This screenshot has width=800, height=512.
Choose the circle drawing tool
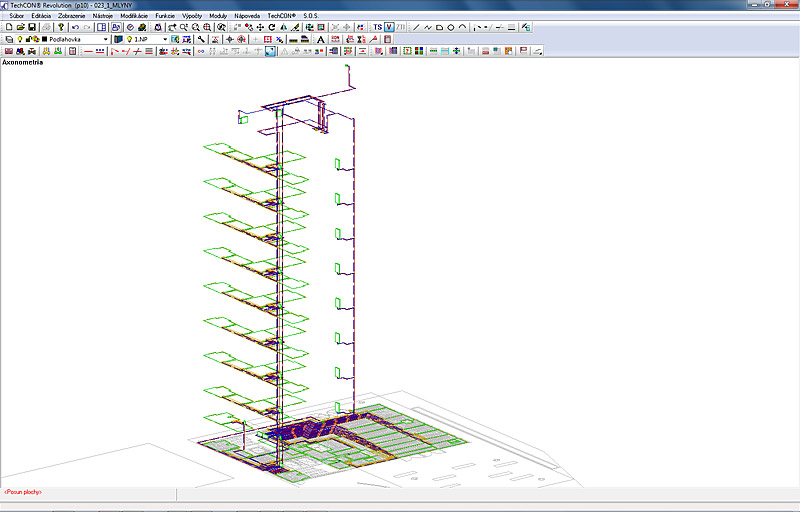tap(451, 27)
